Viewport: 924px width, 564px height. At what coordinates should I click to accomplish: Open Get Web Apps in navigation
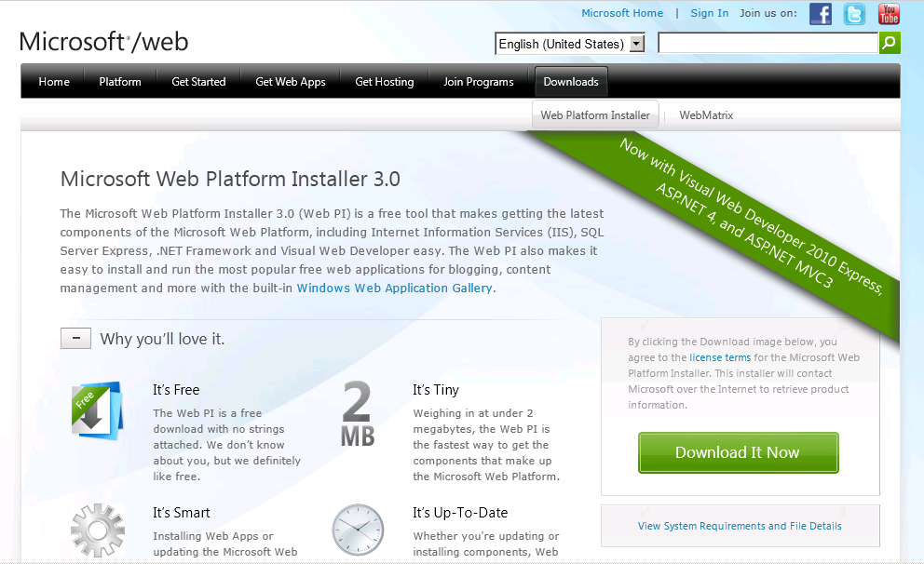291,82
